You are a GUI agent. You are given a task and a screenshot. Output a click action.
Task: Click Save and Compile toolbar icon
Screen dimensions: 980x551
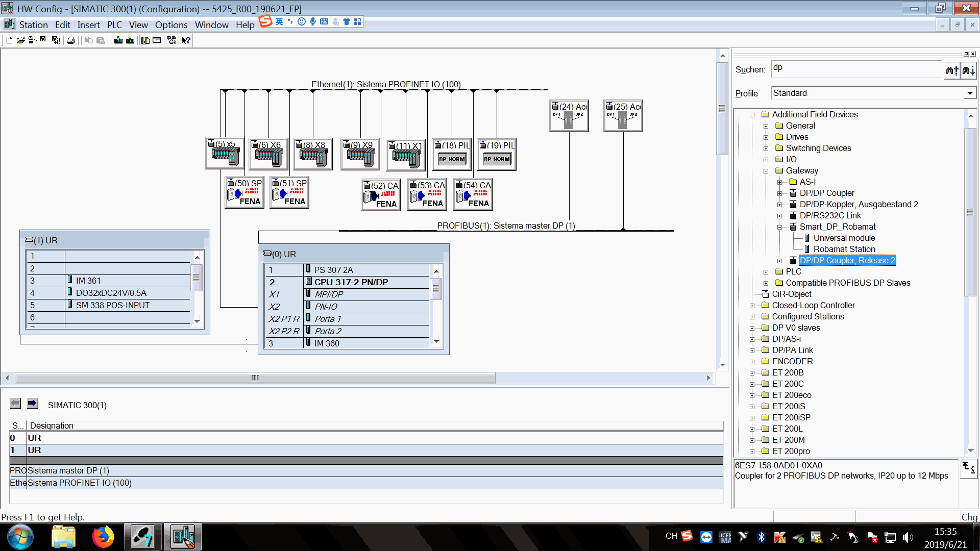click(56, 40)
